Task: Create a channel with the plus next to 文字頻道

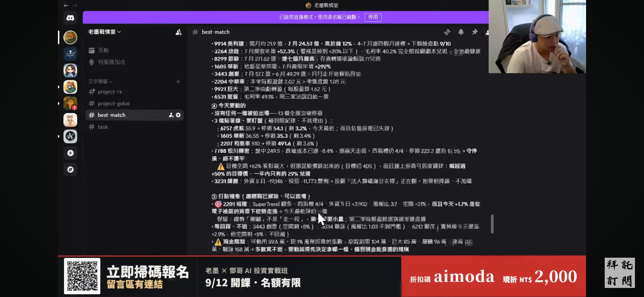Action: tap(178, 82)
